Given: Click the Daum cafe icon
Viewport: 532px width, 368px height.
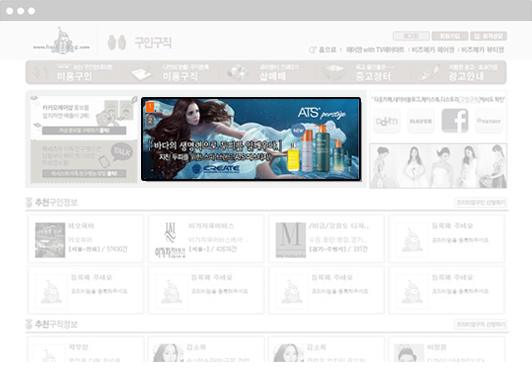Looking at the screenshot, I should [387, 121].
